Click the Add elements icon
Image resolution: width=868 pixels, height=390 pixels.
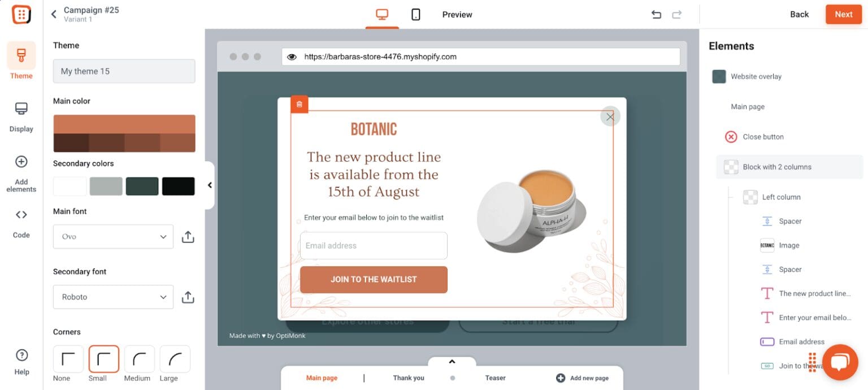pos(21,161)
